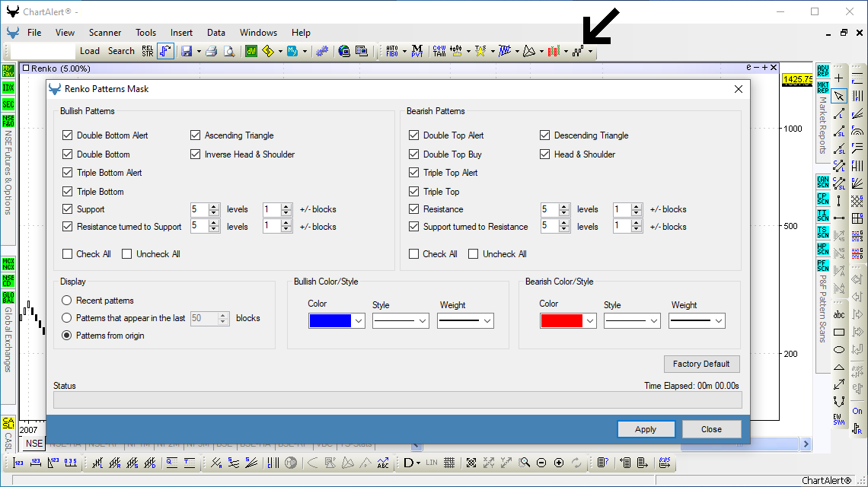Click the M PVT pivot icon

click(416, 51)
